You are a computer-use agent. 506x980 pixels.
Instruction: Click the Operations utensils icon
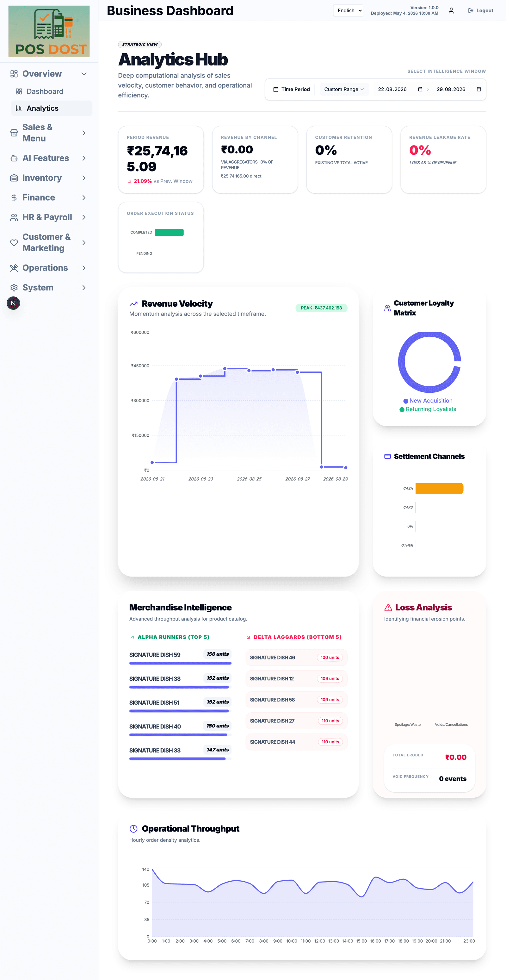(14, 268)
